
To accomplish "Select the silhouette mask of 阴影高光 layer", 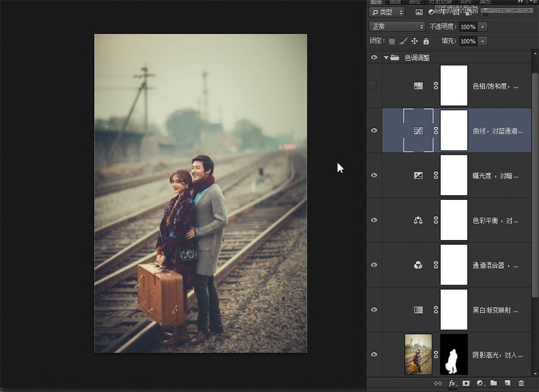I will 454,354.
